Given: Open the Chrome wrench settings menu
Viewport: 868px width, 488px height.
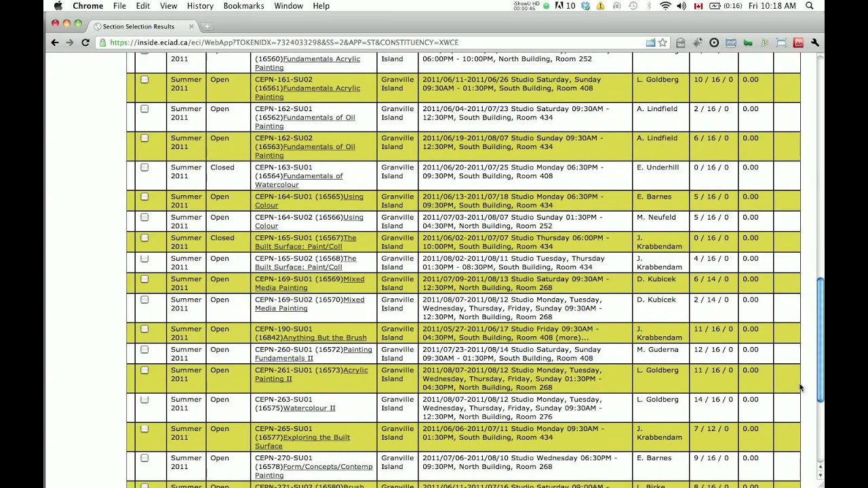Looking at the screenshot, I should pos(815,43).
